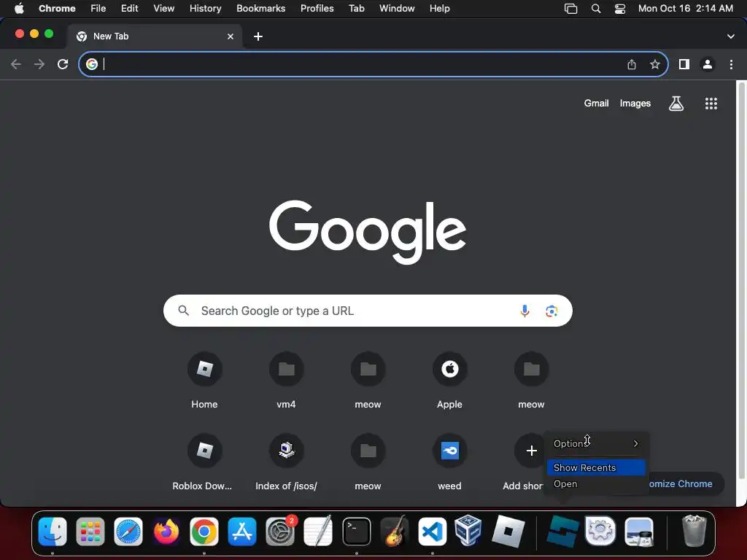This screenshot has height=560, width=747.
Task: Click the Chrome back arrow
Action: [x=16, y=64]
